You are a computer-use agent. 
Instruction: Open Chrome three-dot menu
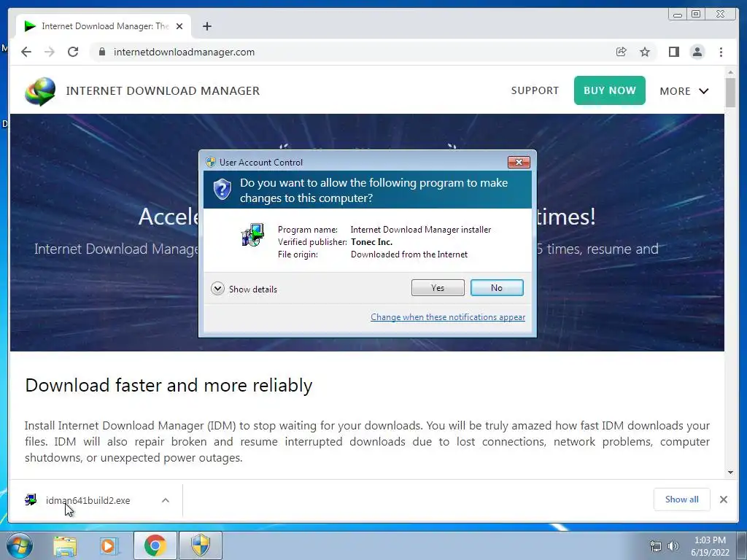[721, 52]
